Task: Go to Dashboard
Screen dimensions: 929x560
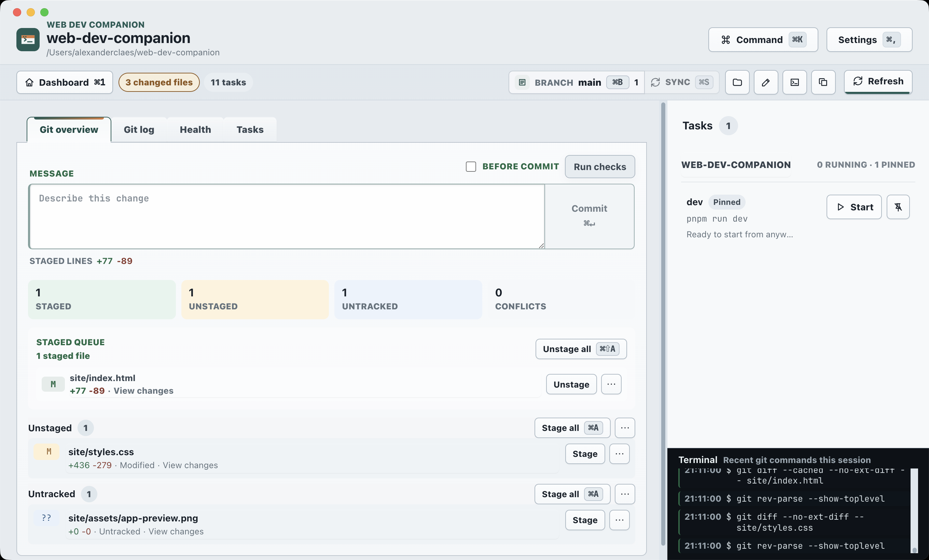Action: pos(65,82)
